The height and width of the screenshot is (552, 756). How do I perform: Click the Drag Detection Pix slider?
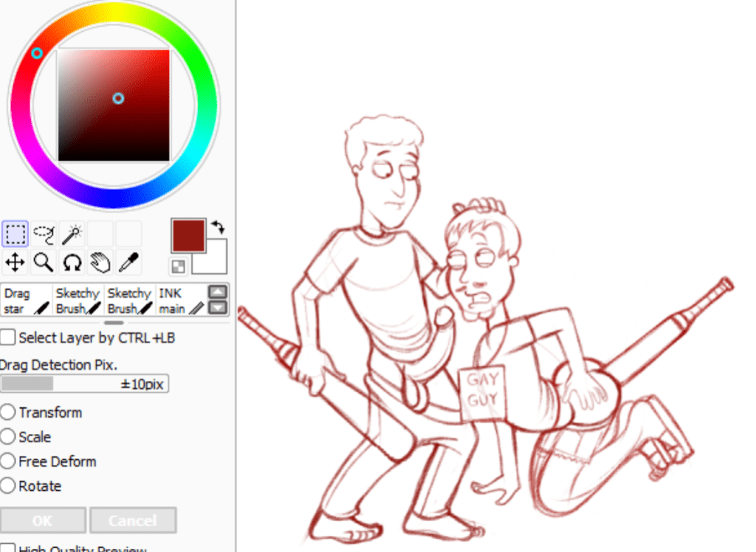click(x=84, y=384)
